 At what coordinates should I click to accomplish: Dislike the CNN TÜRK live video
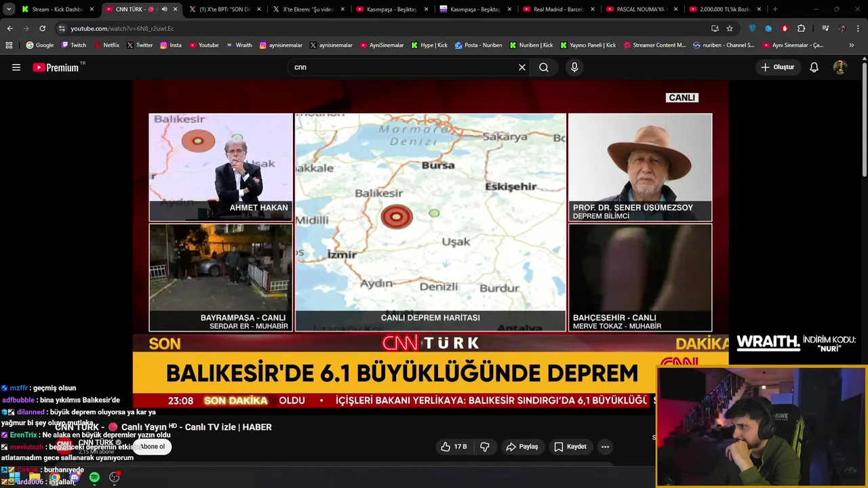[x=485, y=447]
